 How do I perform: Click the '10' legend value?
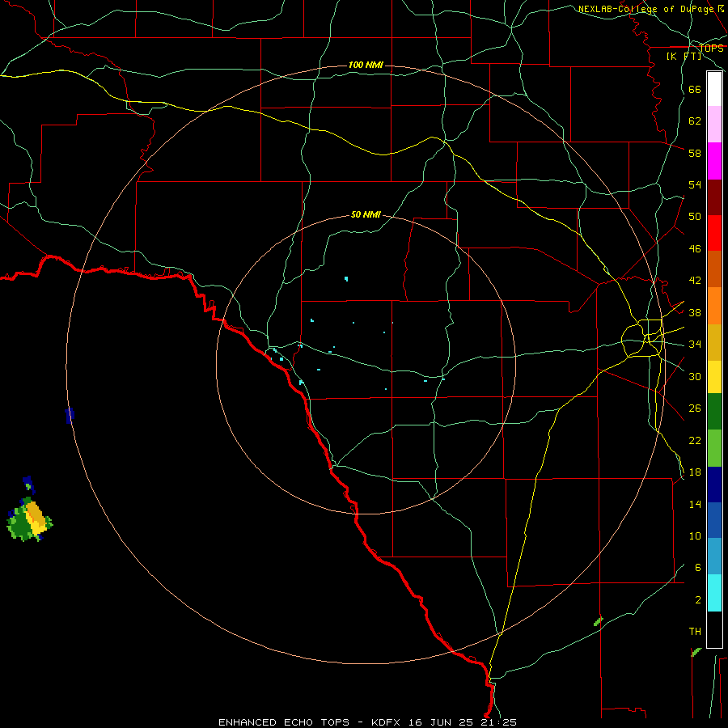click(695, 535)
